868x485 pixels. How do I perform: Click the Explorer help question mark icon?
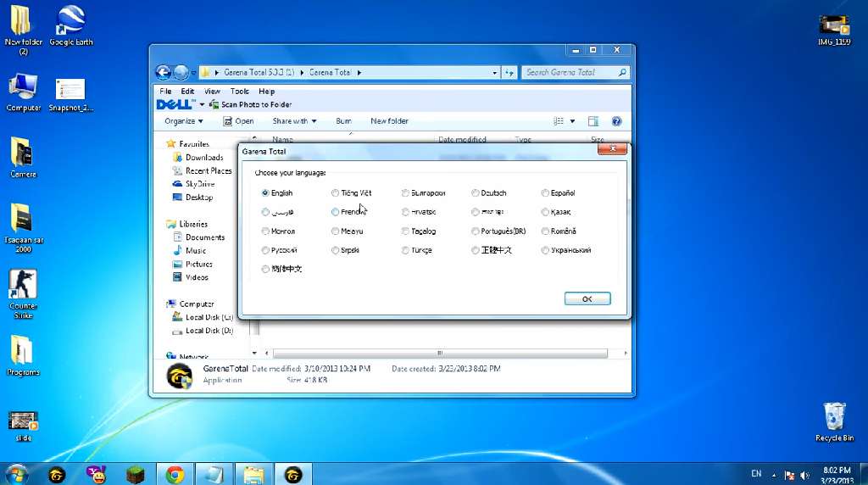click(x=616, y=121)
